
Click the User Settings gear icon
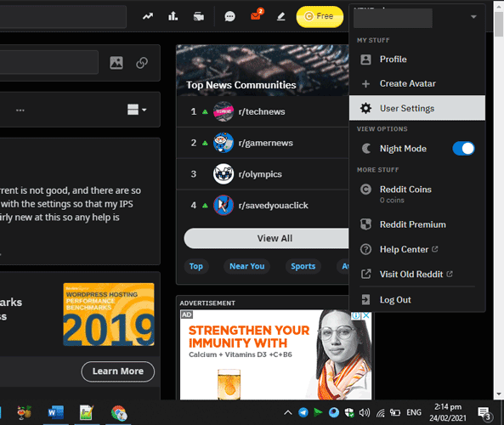point(365,108)
